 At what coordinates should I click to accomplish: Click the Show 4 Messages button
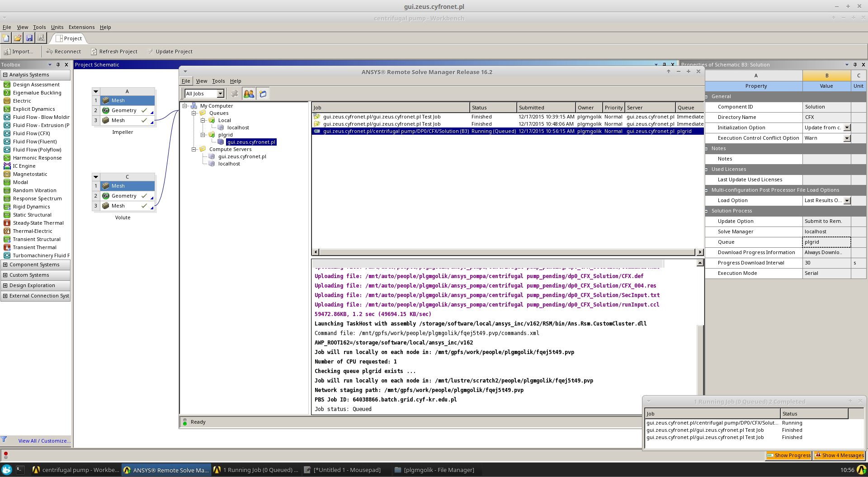(839, 455)
